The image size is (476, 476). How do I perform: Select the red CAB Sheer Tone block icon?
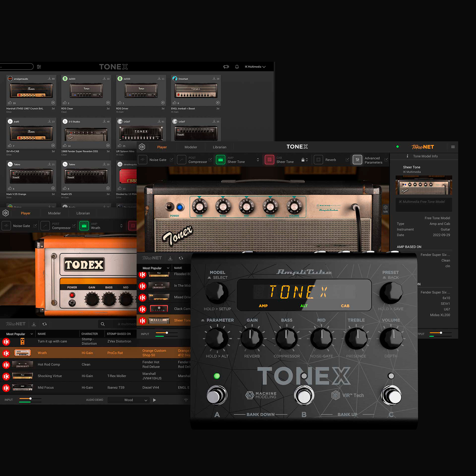tap(269, 160)
